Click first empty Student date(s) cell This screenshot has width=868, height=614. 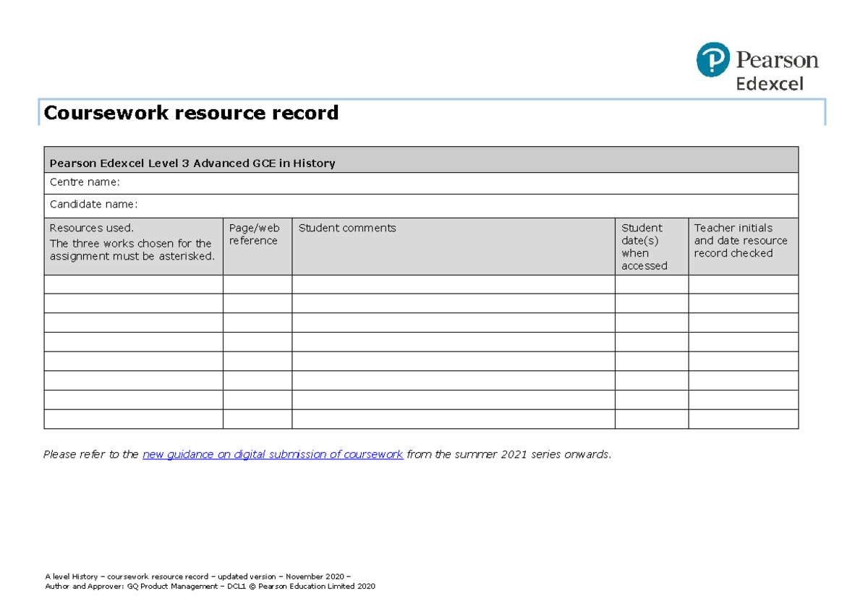(651, 284)
